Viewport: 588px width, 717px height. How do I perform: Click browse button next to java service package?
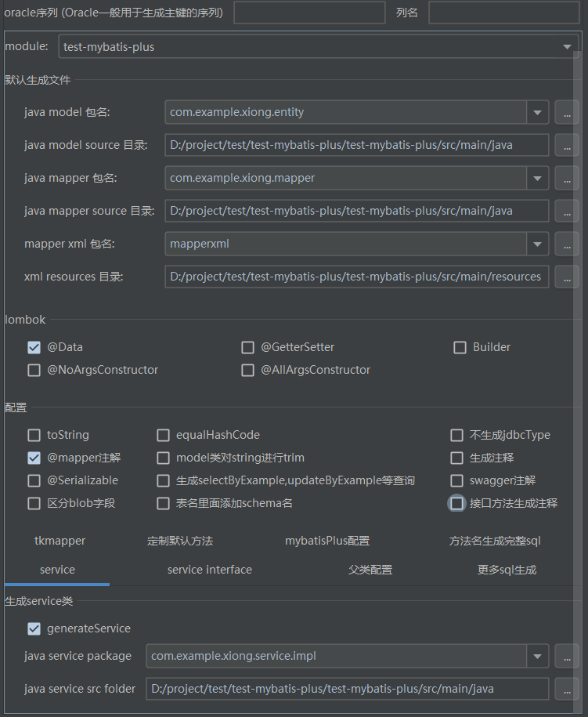566,656
